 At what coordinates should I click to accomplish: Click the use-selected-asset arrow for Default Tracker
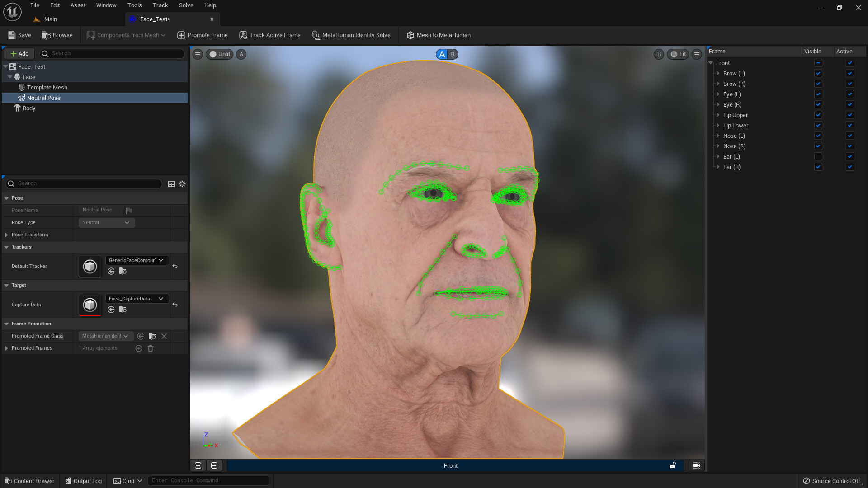coord(111,271)
